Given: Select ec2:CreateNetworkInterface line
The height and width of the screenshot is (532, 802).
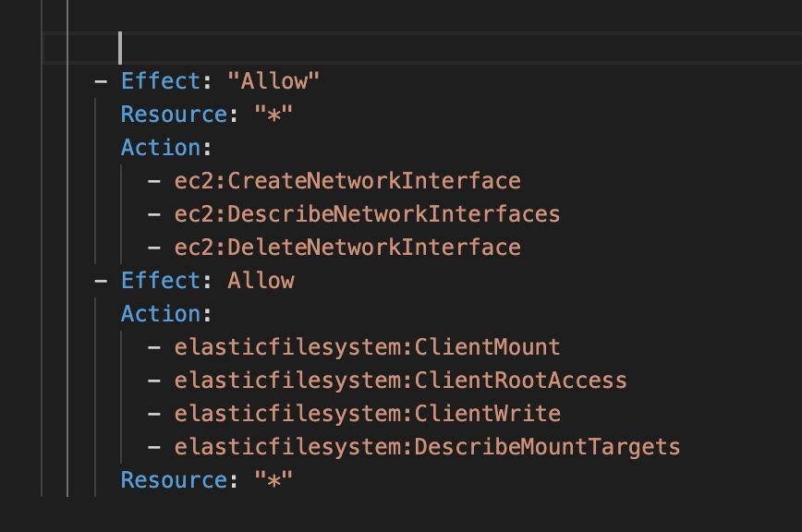Looking at the screenshot, I should 347,180.
